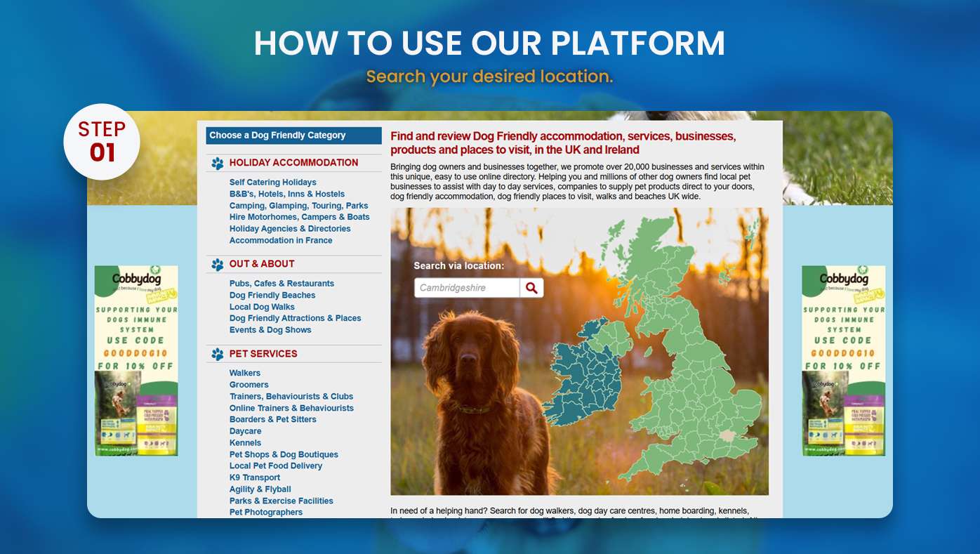The image size is (980, 554).
Task: Open the Kennels link
Action: (x=245, y=443)
